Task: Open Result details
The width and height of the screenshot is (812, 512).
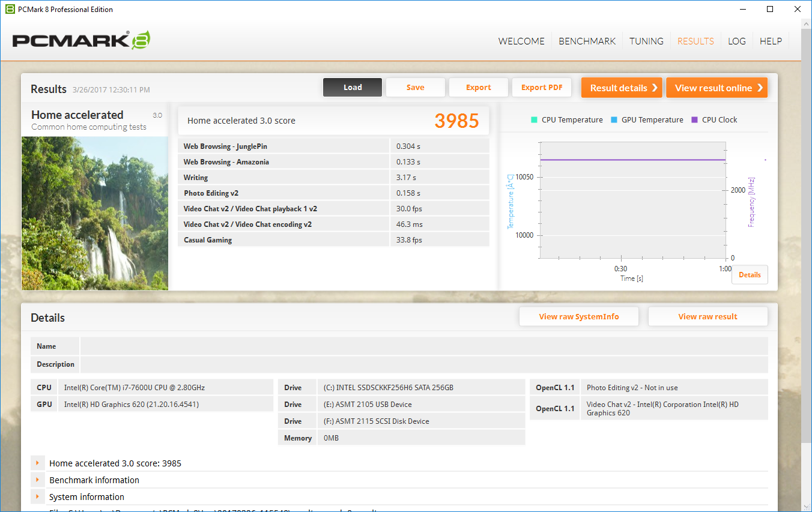Action: point(621,88)
